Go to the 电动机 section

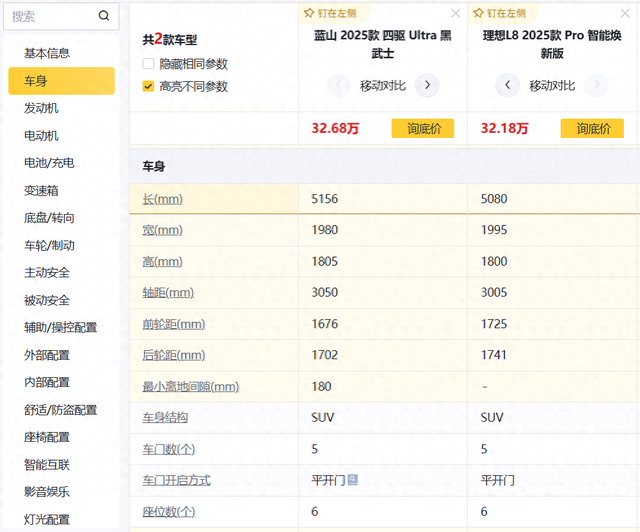tap(41, 136)
